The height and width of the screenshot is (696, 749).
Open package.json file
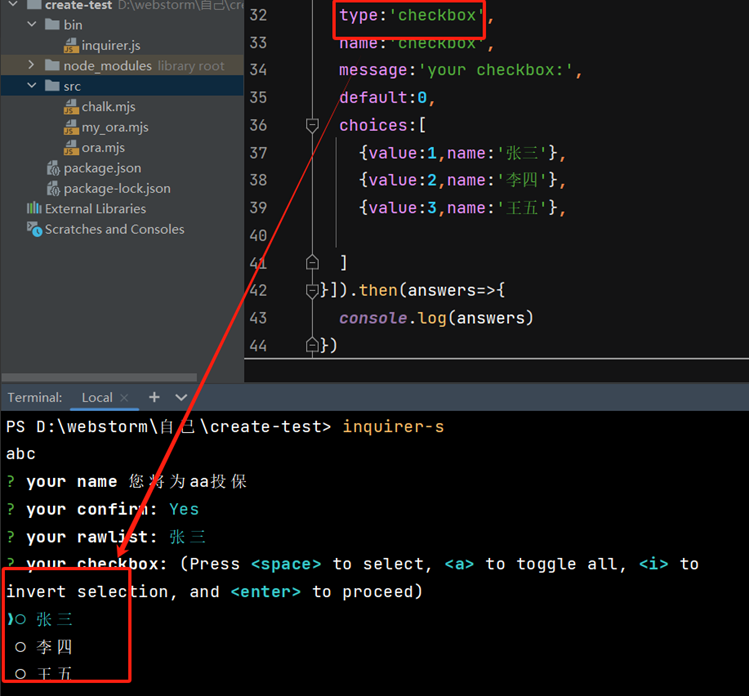pos(102,168)
